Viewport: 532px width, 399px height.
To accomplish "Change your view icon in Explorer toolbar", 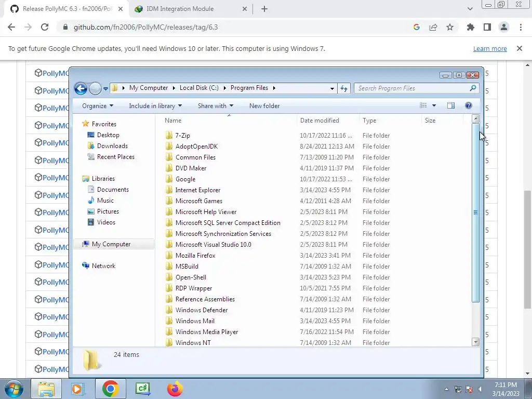I will [x=423, y=105].
